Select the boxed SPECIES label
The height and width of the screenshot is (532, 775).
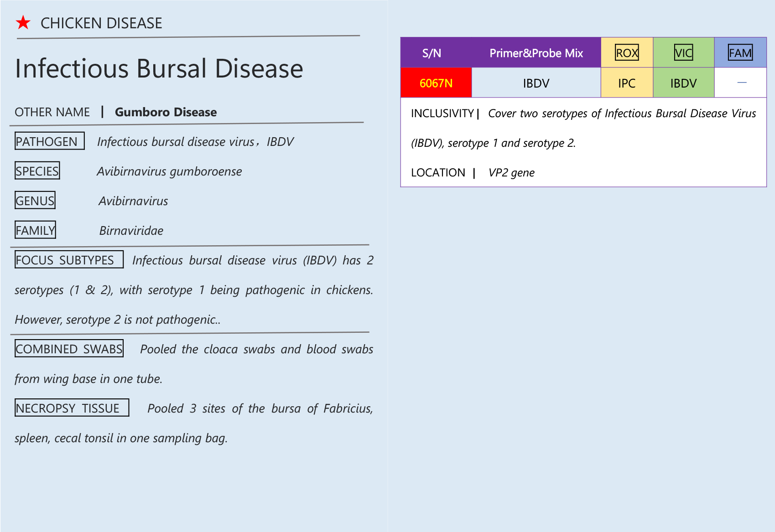pyautogui.click(x=37, y=171)
